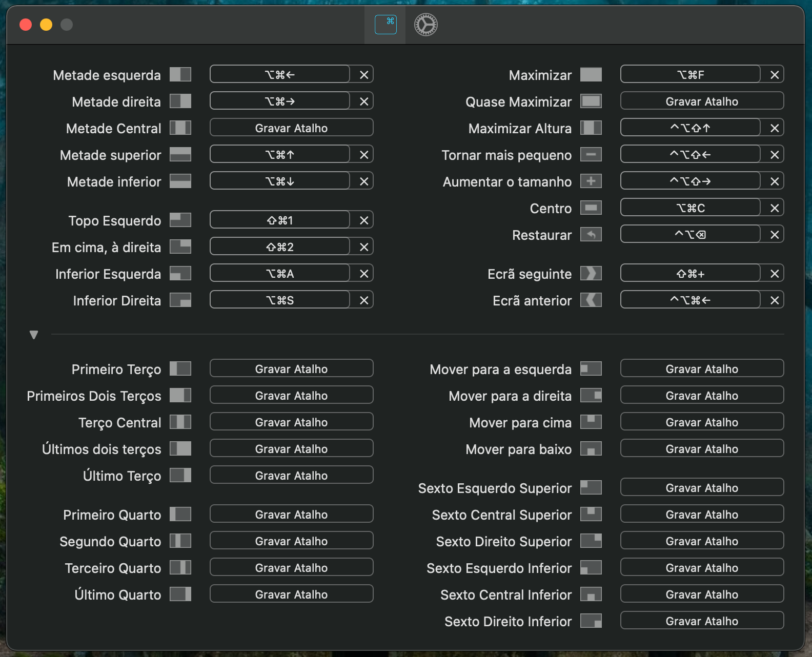The image size is (812, 657).
Task: Click the Metade esquerda layout icon
Action: click(180, 75)
